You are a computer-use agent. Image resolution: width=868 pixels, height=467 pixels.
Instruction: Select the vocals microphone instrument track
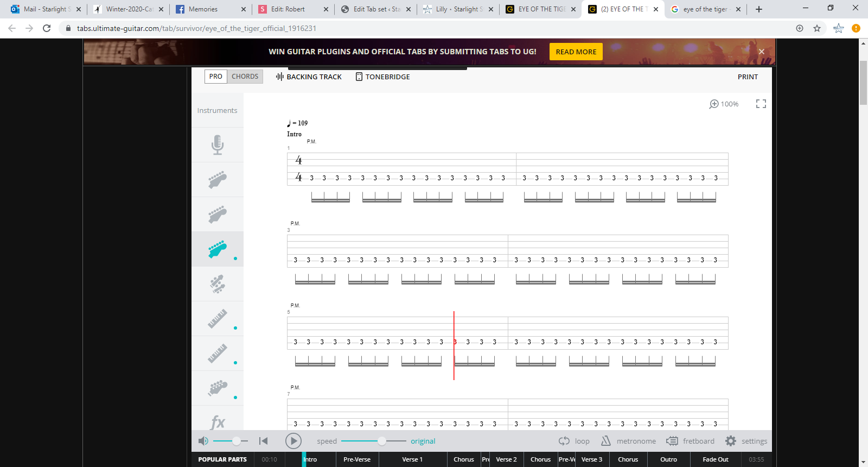point(218,145)
